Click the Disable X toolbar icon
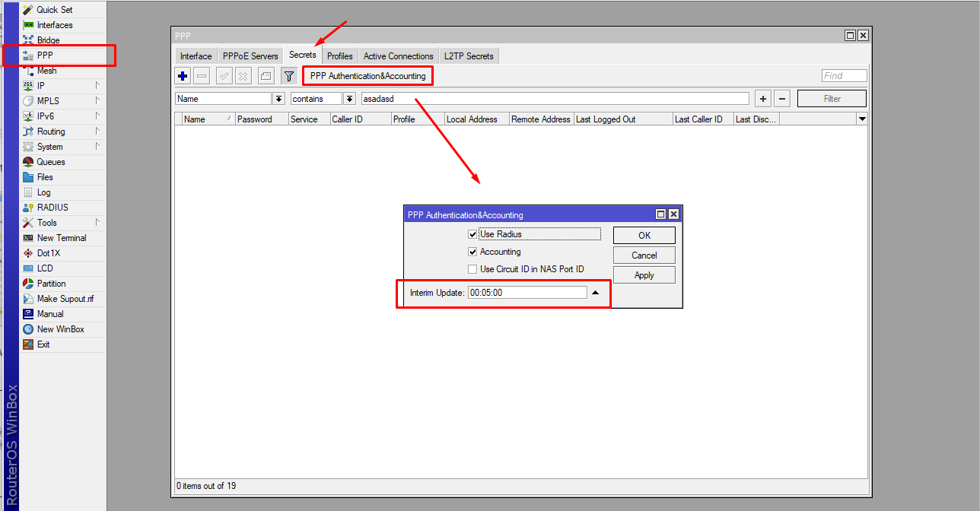 [243, 76]
